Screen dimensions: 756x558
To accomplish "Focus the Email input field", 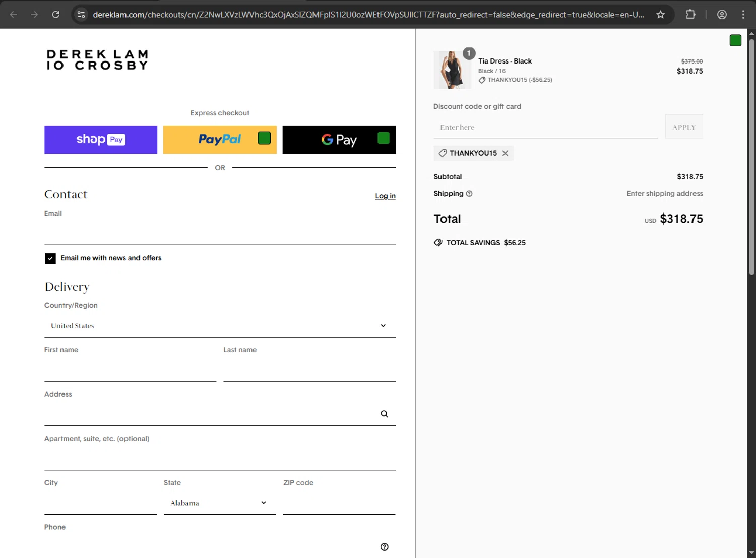I will pyautogui.click(x=220, y=233).
